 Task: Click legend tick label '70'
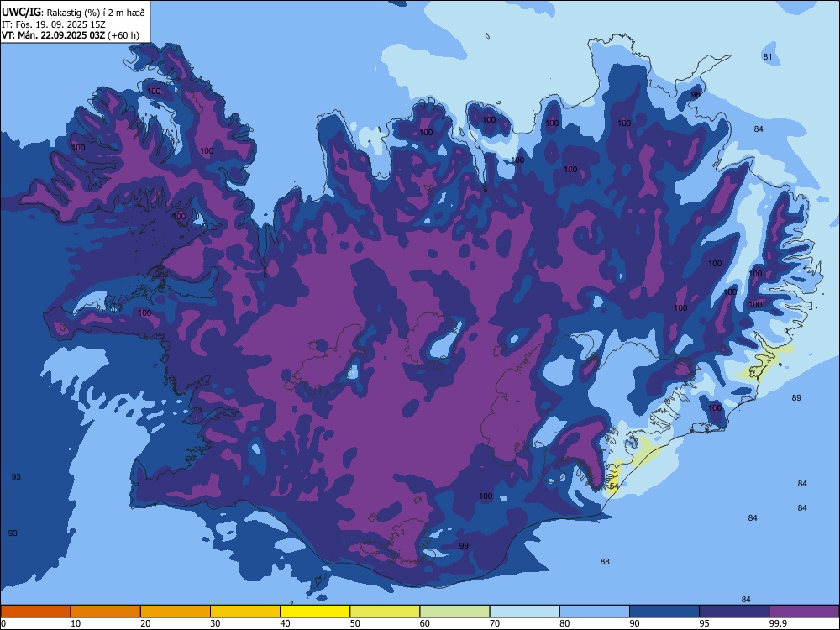click(x=495, y=623)
